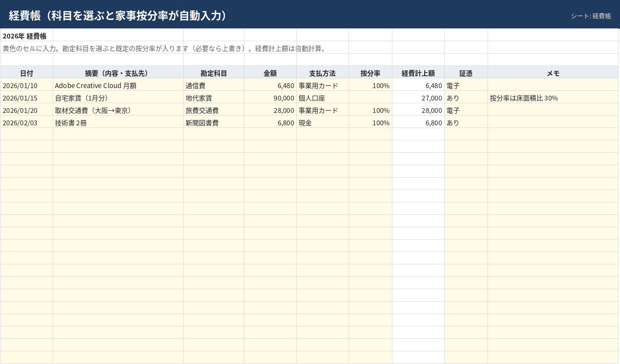
Task: Click 証憑 cell 'あり' in 自宅家賃 row
Action: pyautogui.click(x=466, y=97)
